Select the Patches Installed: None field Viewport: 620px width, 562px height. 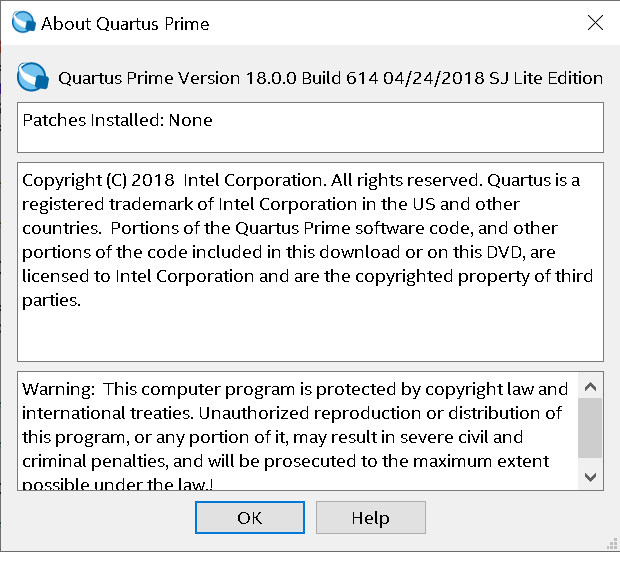coord(310,127)
